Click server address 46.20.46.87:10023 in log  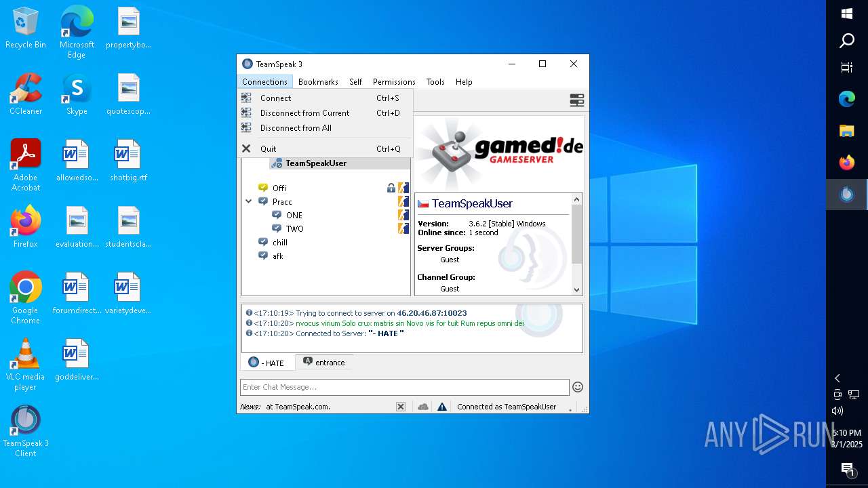coord(432,313)
